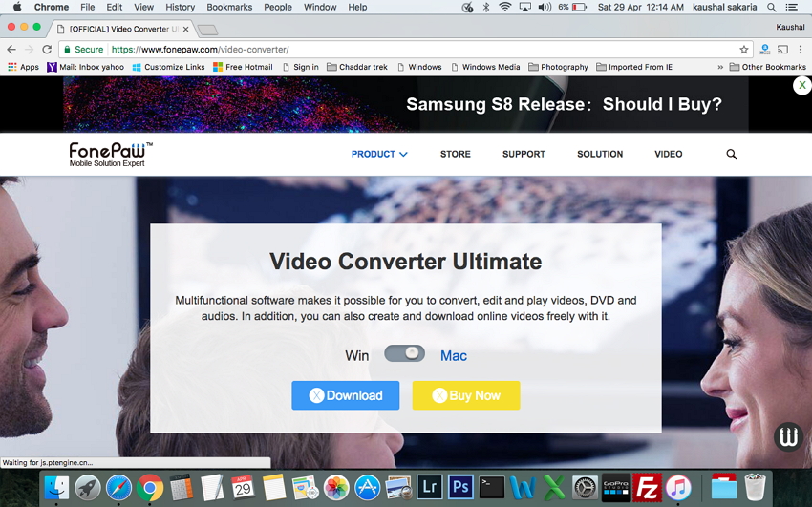Click the round floating widget icon at bottom right

coord(788,437)
